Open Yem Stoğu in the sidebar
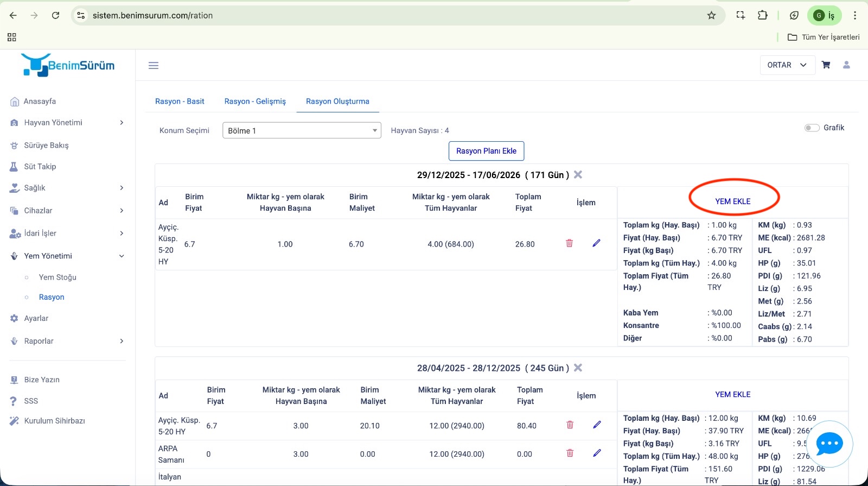 click(58, 277)
